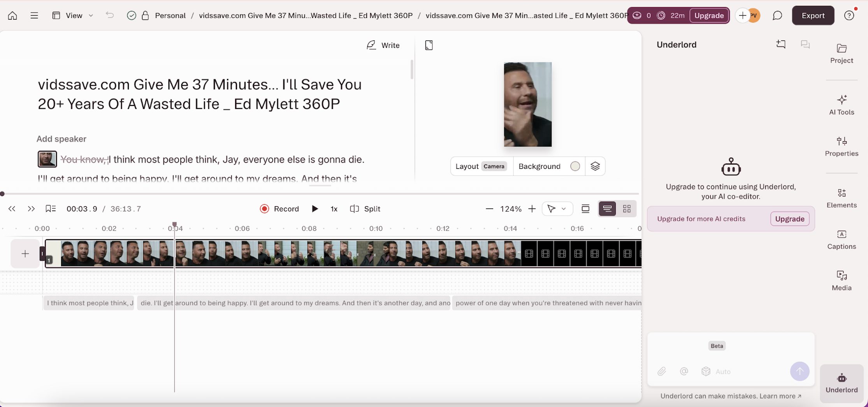Screen dimensions: 868x407
Task: Pick the Background color swatch
Action: click(x=575, y=166)
